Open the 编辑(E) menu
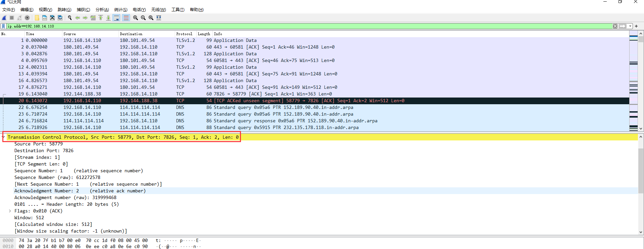Image resolution: width=644 pixels, height=249 pixels. click(27, 10)
